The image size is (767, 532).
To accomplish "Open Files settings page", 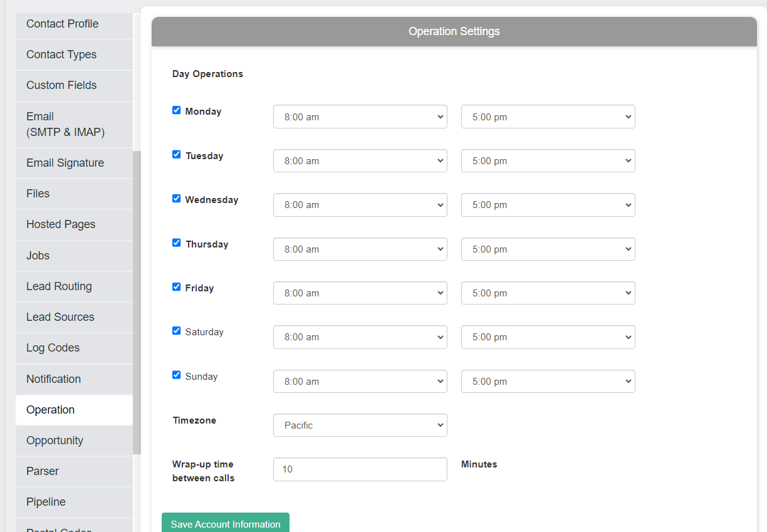I will [74, 194].
